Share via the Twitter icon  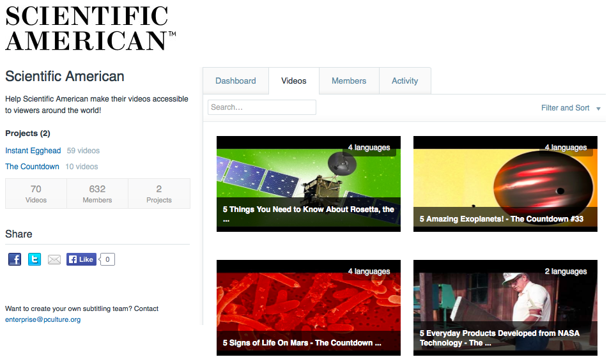point(35,259)
